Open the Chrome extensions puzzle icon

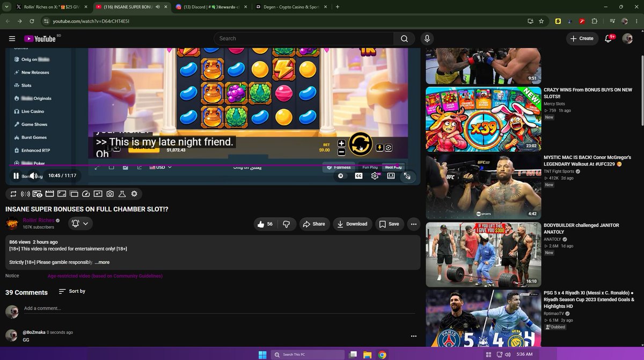pos(594,21)
